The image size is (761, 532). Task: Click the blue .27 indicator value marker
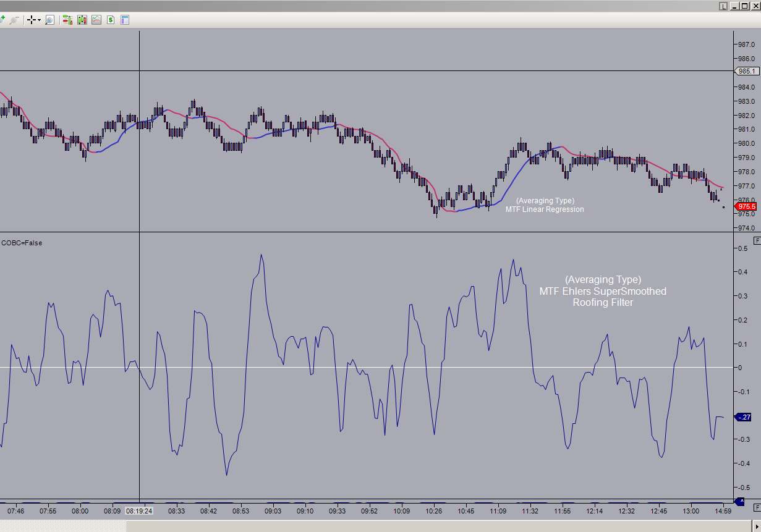[x=744, y=417]
